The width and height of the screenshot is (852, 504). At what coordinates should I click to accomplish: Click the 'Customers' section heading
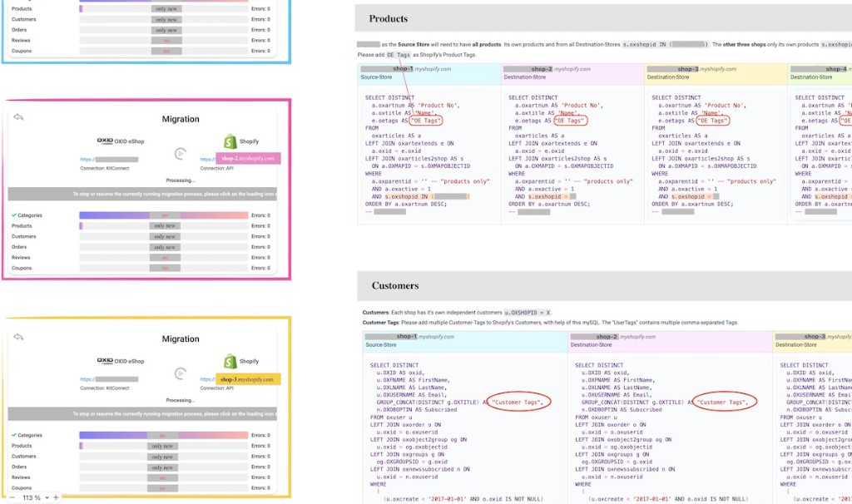pos(395,285)
